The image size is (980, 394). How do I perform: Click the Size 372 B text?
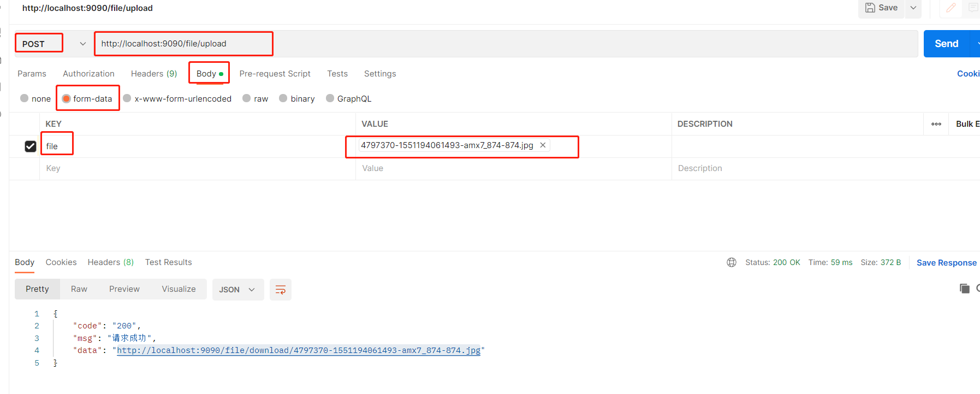881,262
